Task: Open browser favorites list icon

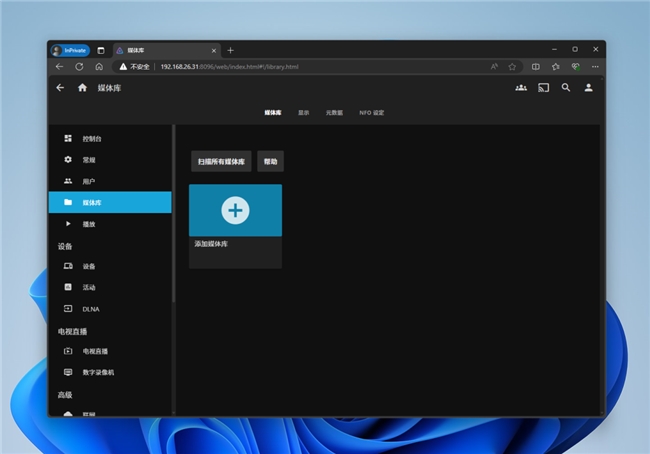Action: (x=555, y=66)
